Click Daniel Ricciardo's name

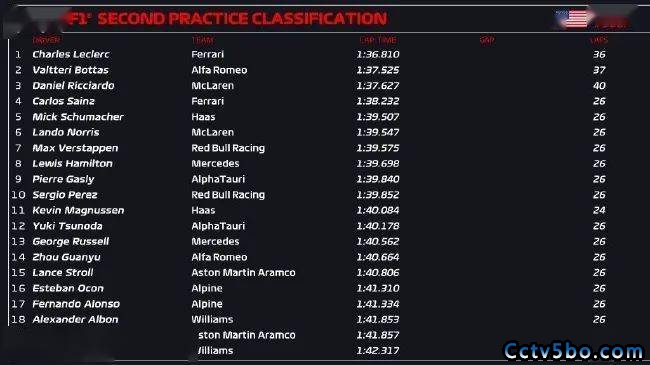[x=73, y=85]
